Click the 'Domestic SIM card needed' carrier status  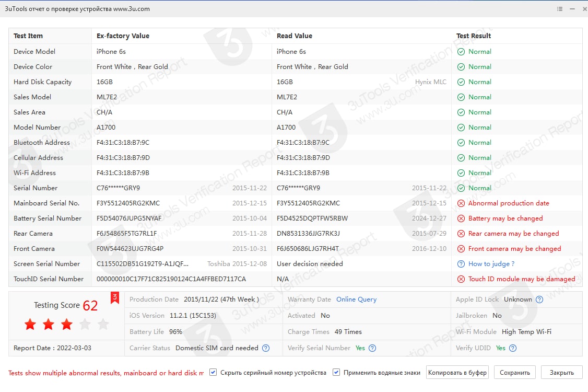click(x=217, y=348)
